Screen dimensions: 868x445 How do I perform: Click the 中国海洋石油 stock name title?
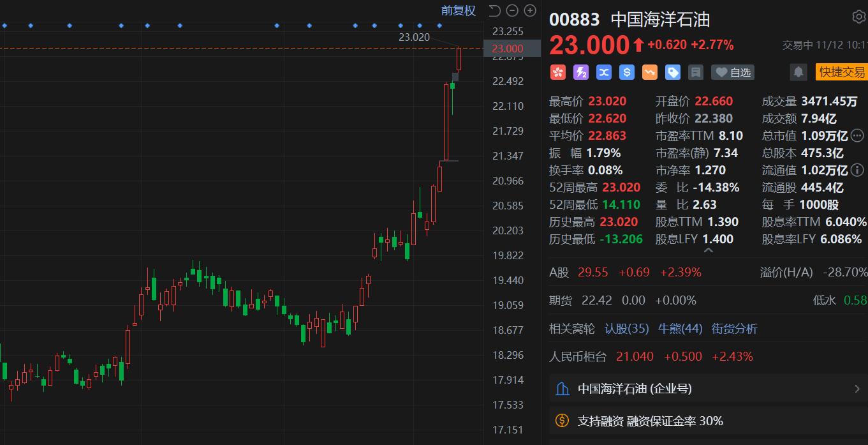pos(660,19)
